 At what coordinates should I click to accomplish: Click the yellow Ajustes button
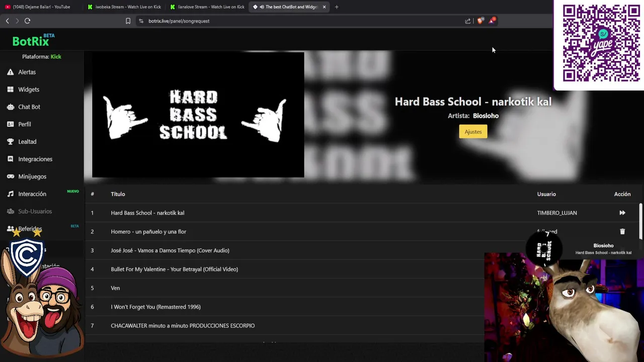pyautogui.click(x=473, y=132)
